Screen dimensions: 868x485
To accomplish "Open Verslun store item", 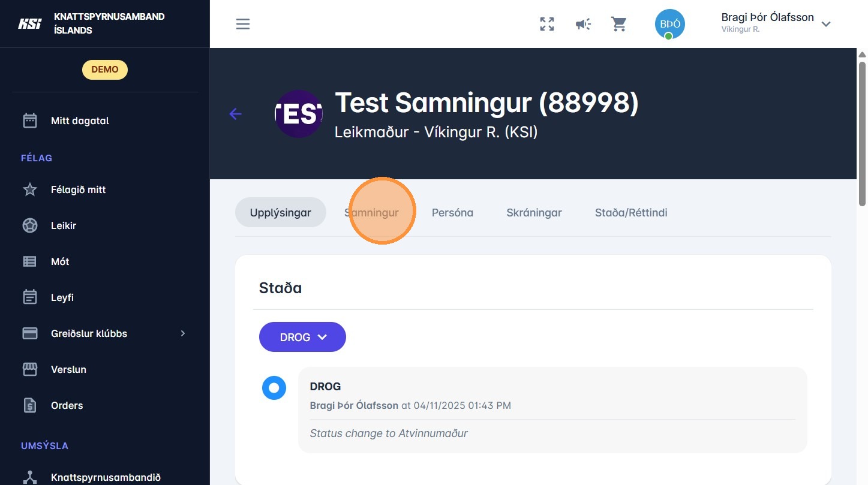I will coord(68,369).
